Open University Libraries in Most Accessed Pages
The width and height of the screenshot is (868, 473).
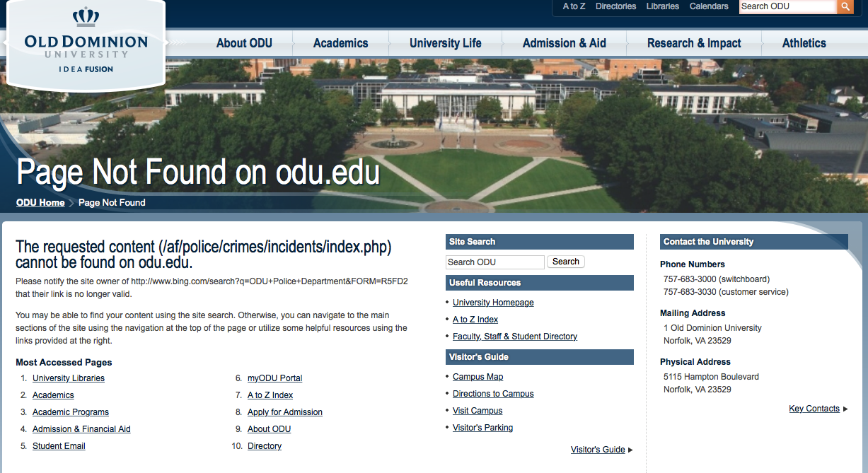point(69,378)
